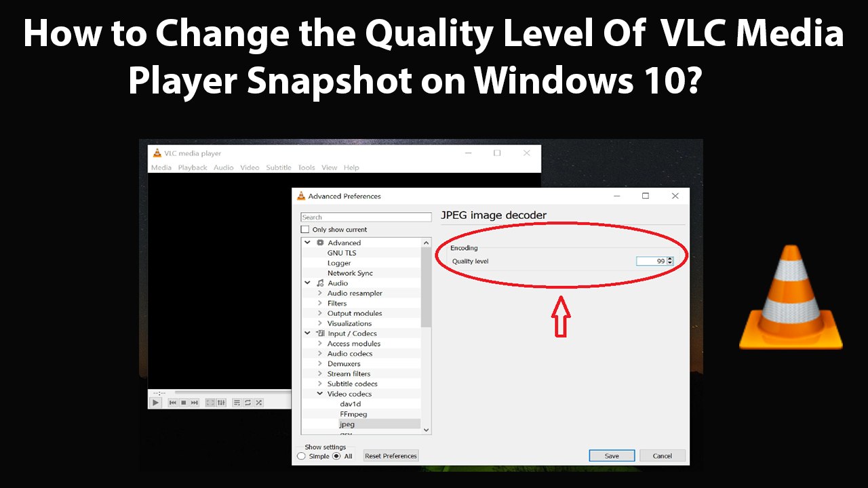Open the Video menu in VLC
The image size is (868, 488).
point(250,167)
